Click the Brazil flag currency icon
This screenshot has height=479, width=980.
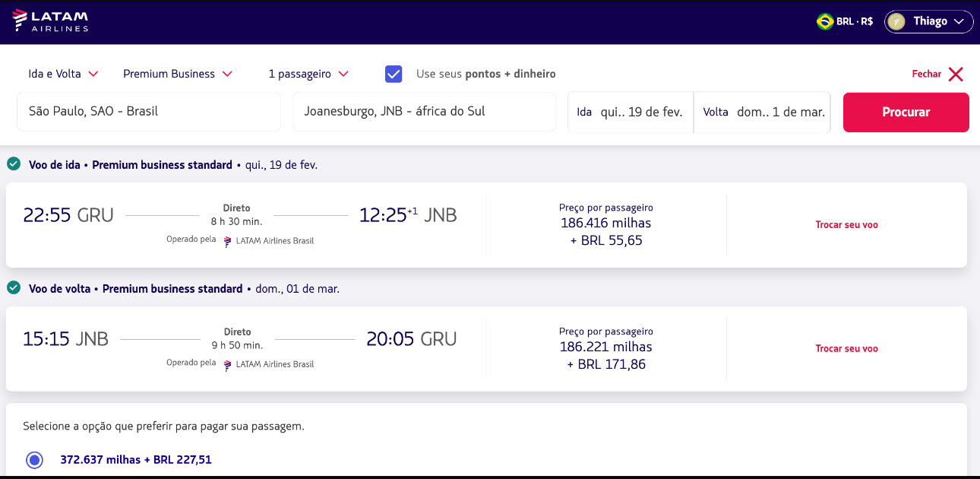pos(824,21)
